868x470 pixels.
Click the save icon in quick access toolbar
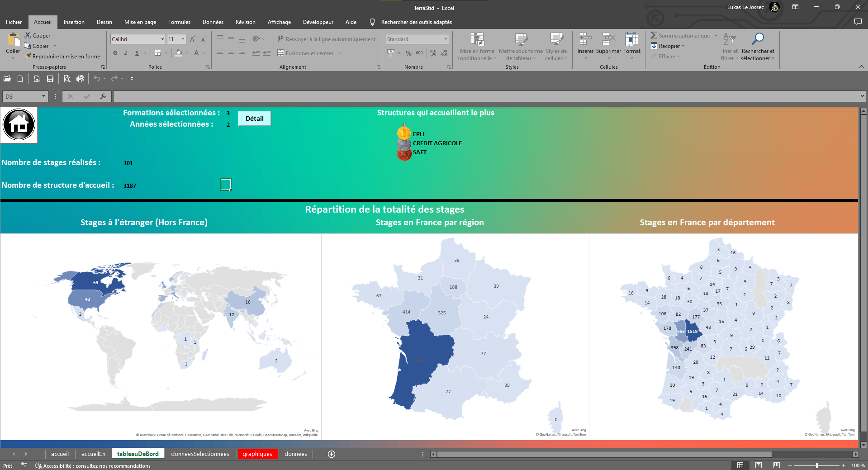50,79
